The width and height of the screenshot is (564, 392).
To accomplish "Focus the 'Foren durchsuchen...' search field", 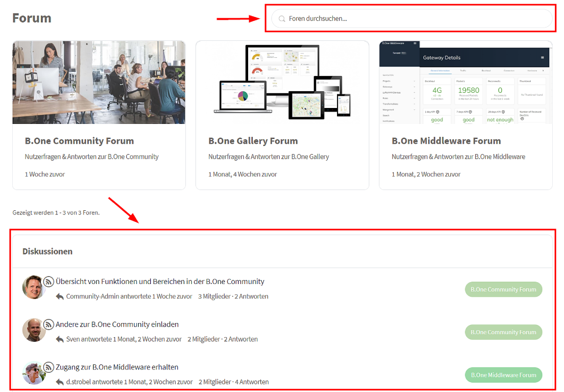I will pos(412,19).
